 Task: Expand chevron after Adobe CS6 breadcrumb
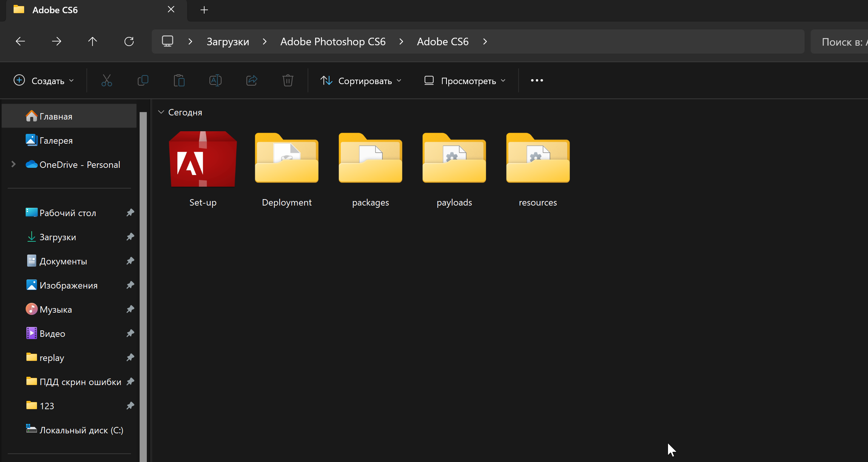point(485,41)
